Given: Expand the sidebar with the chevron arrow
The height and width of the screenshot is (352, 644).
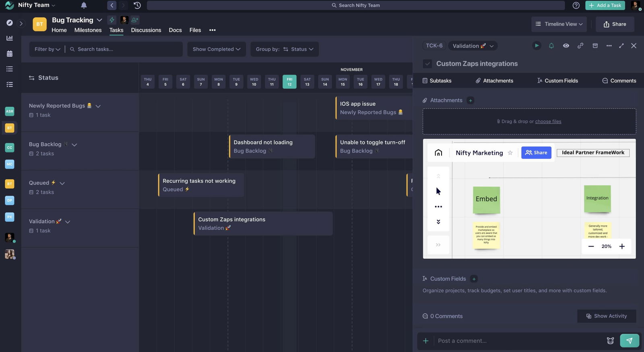Looking at the screenshot, I should click(x=21, y=23).
